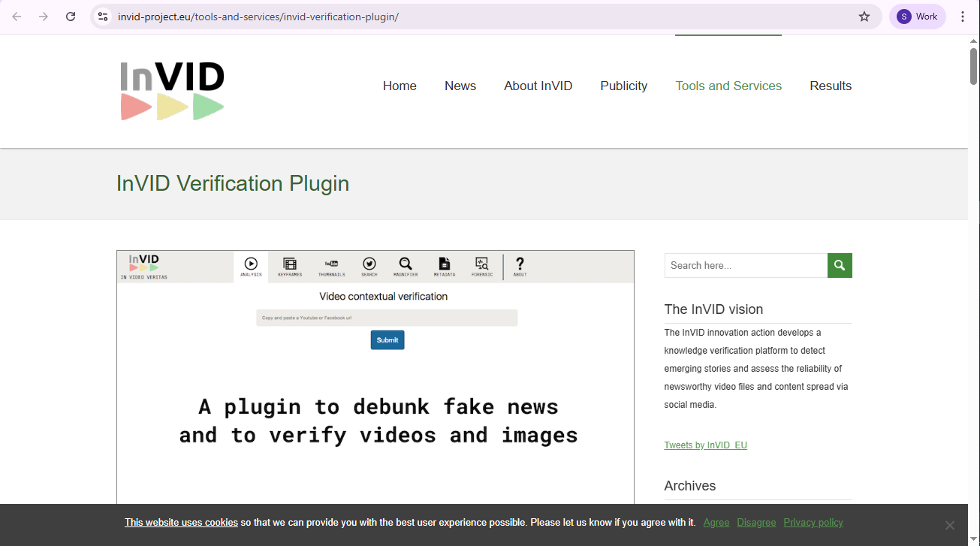
Task: Click 'The InVID vision' sidebar heading
Action: [713, 309]
